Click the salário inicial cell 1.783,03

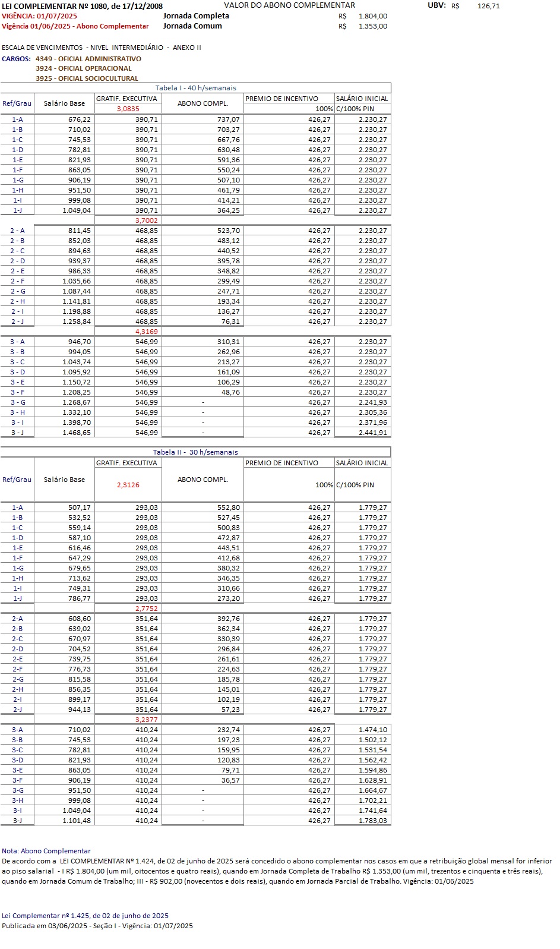pos(372,821)
